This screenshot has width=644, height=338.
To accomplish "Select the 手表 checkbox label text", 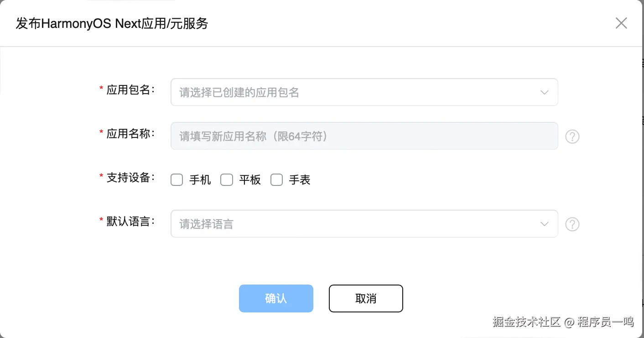I will (300, 180).
